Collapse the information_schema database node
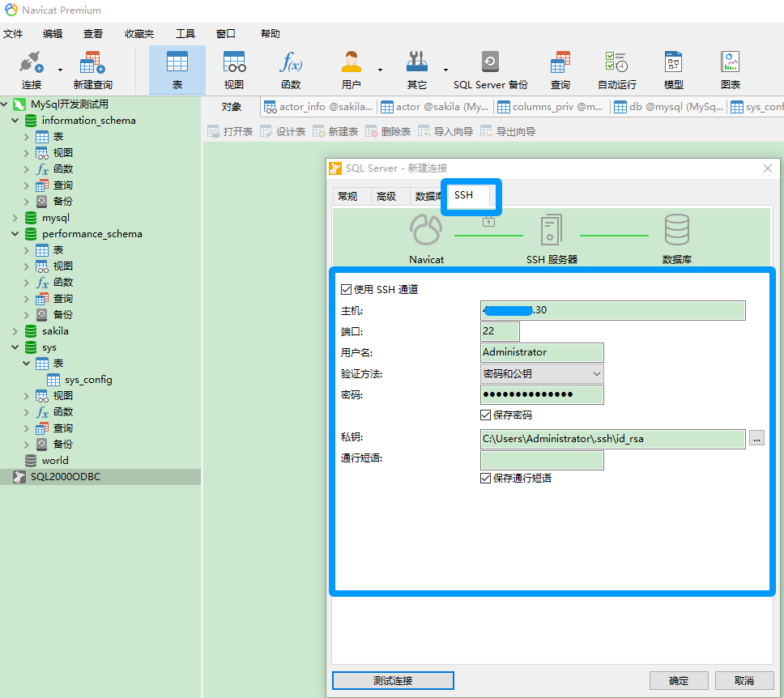The width and height of the screenshot is (784, 698). (x=15, y=121)
